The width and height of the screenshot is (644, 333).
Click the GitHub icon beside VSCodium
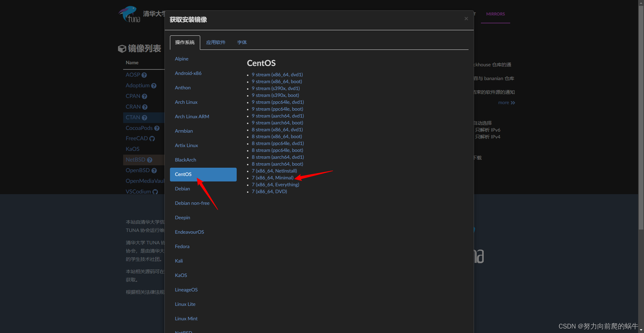click(155, 192)
